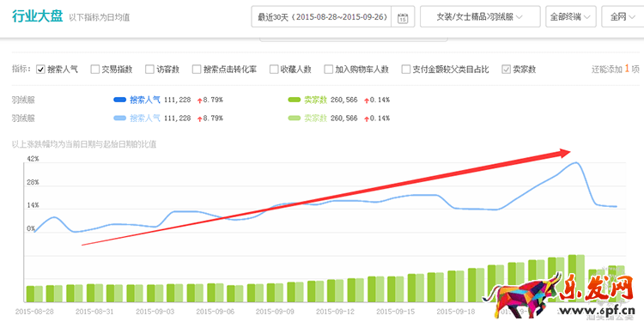Click the 最近30天 date range field
644x328 pixels.
[x=321, y=17]
